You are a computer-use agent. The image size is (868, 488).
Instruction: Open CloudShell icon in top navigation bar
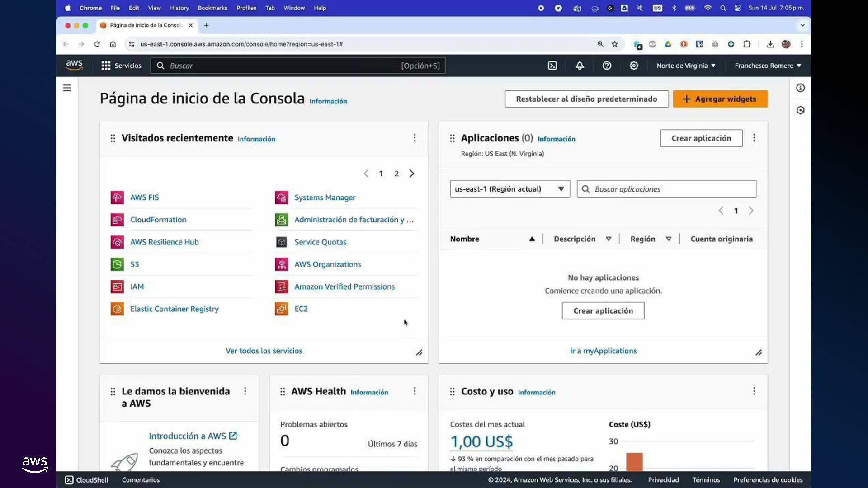(x=552, y=66)
